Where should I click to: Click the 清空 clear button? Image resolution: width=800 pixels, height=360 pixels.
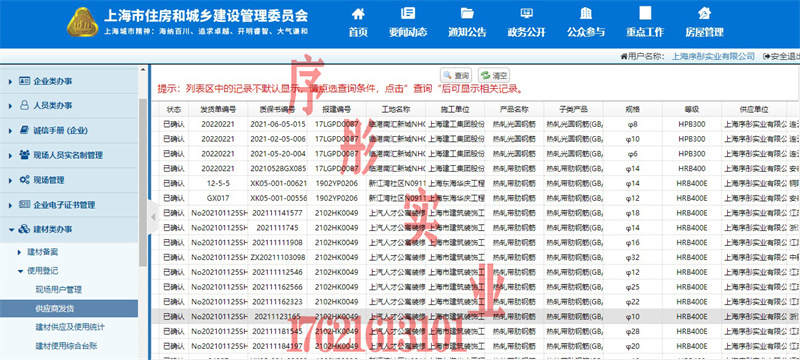[494, 75]
